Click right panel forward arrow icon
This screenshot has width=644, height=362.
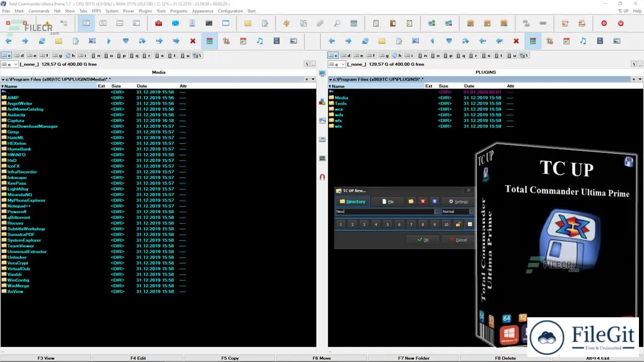(348, 41)
